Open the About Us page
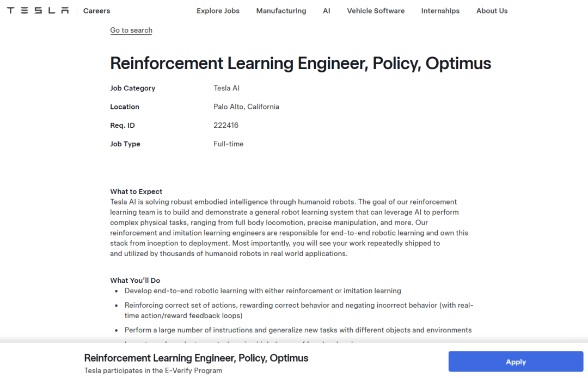This screenshot has height=378, width=588. [x=492, y=11]
